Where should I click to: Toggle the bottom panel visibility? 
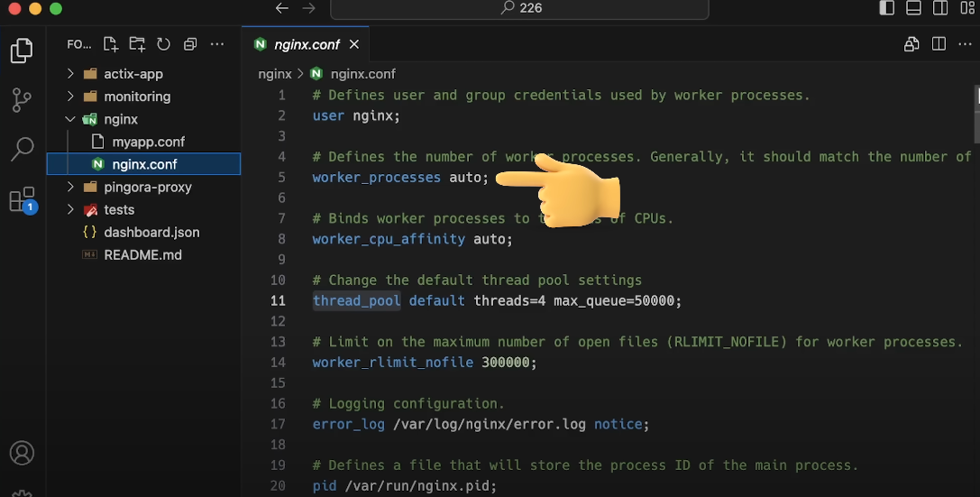point(914,8)
